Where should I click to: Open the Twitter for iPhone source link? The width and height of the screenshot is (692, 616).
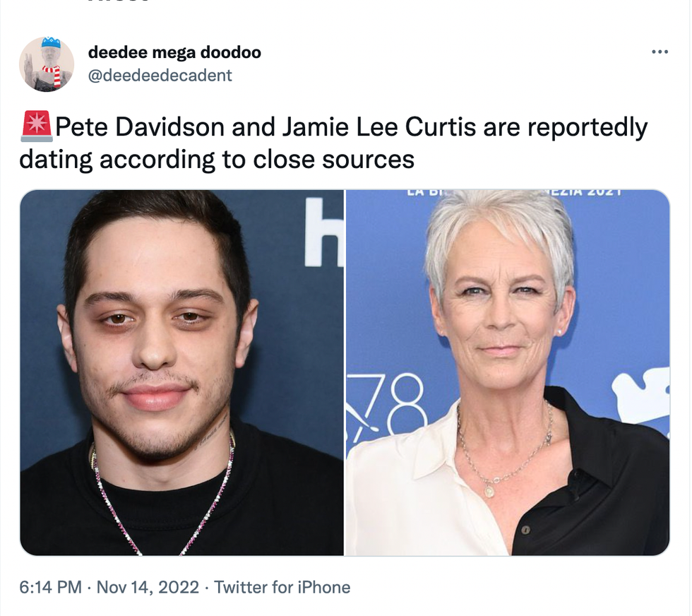coord(282,587)
